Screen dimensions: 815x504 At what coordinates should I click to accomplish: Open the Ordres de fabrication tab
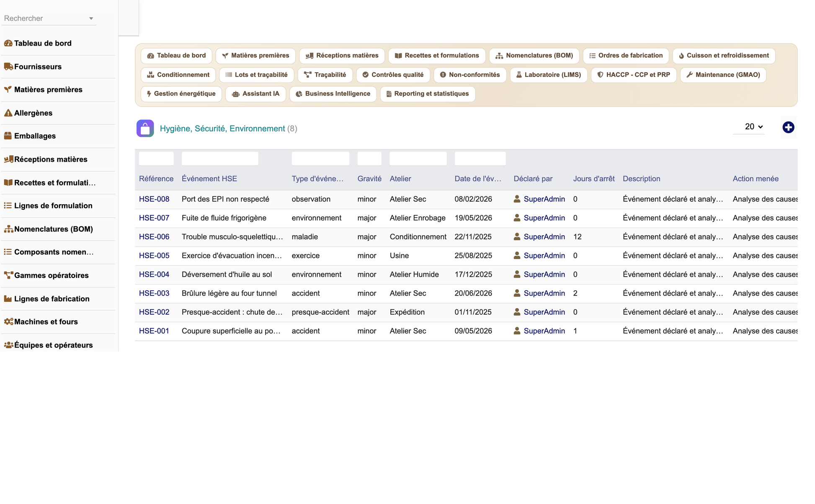(626, 56)
